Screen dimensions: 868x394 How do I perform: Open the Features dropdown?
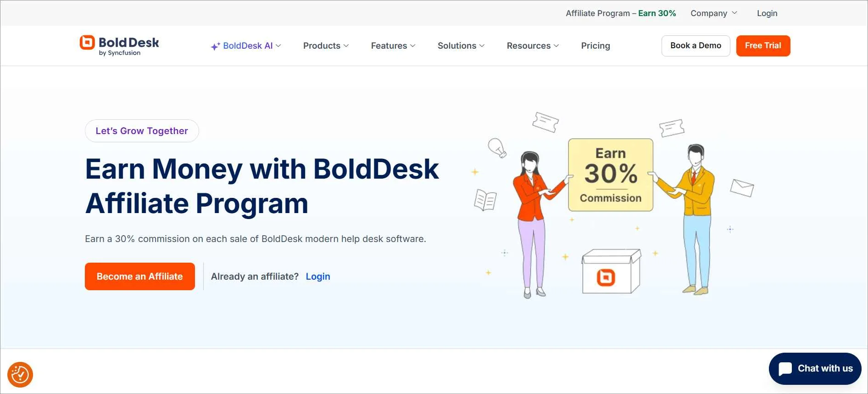coord(393,46)
